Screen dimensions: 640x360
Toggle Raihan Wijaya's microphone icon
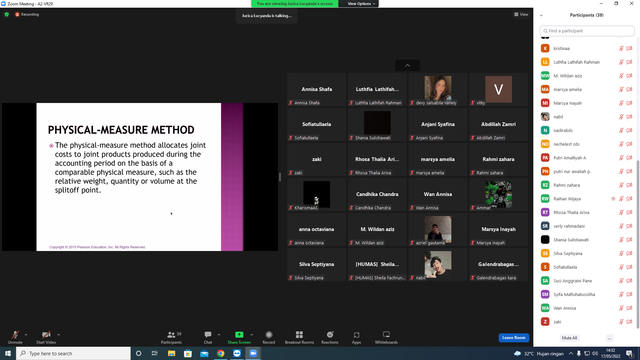pos(621,199)
